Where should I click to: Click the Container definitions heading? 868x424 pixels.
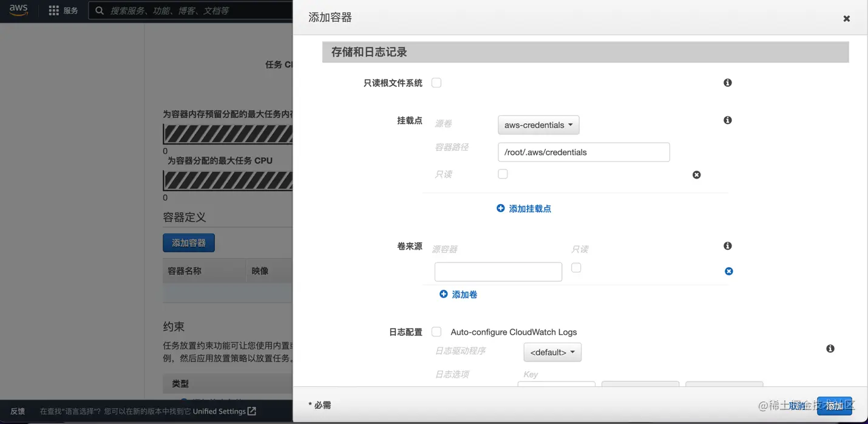click(185, 217)
